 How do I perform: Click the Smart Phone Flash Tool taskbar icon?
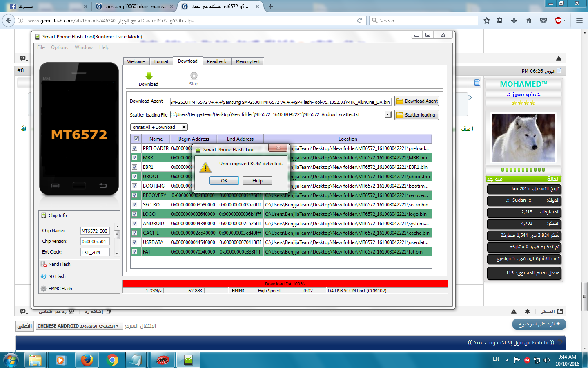coord(188,360)
